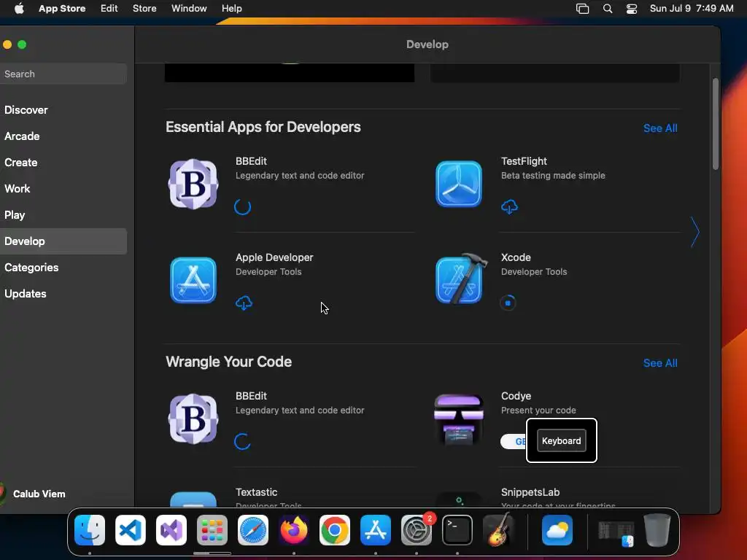747x560 pixels.
Task: Open Firefox from the Dock
Action: coord(294,530)
